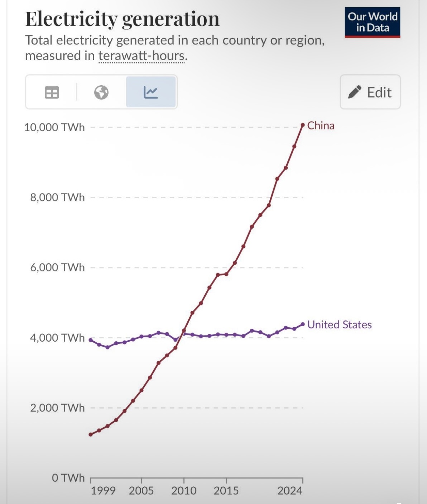The width and height of the screenshot is (427, 504).
Task: Click the pencil Edit button
Action: click(x=370, y=92)
